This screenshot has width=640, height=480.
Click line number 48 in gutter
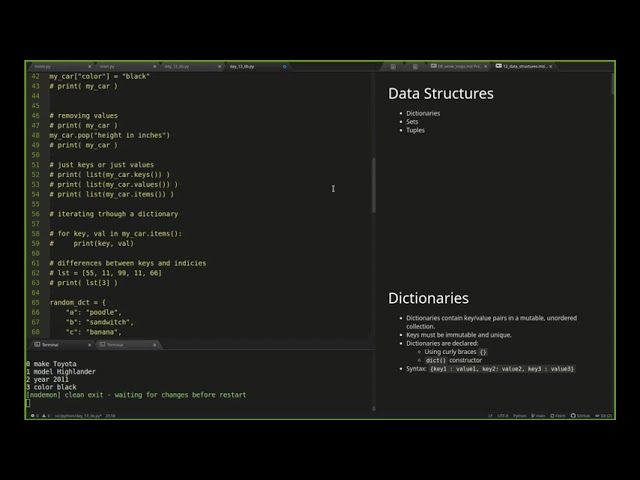pyautogui.click(x=36, y=135)
